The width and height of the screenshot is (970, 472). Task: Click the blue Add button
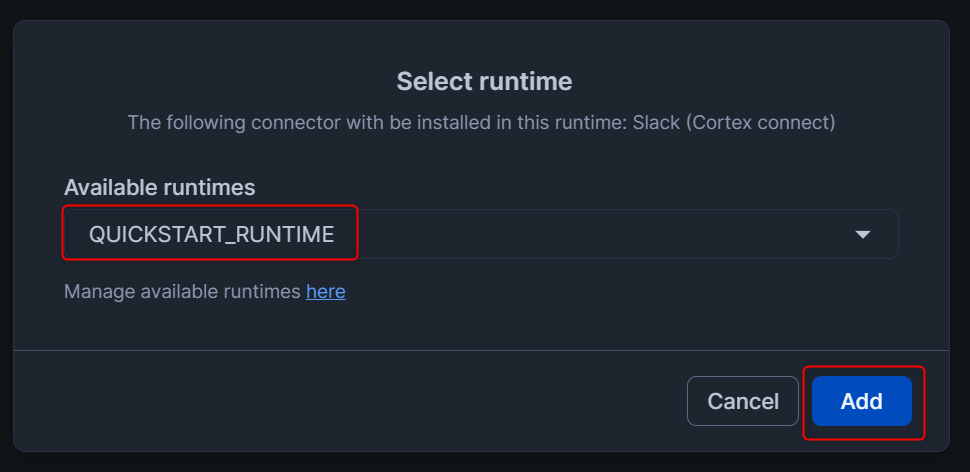(861, 402)
